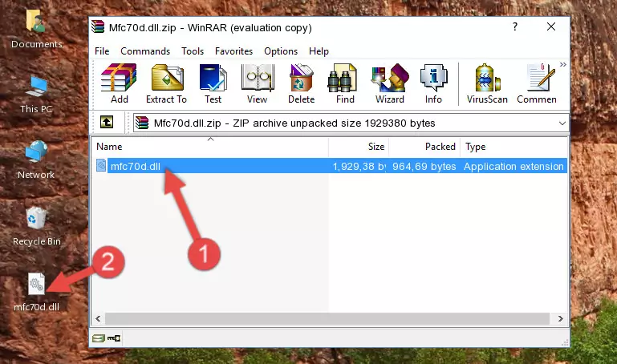Click the Add toolbar icon
This screenshot has width=617, height=364.
[x=119, y=83]
